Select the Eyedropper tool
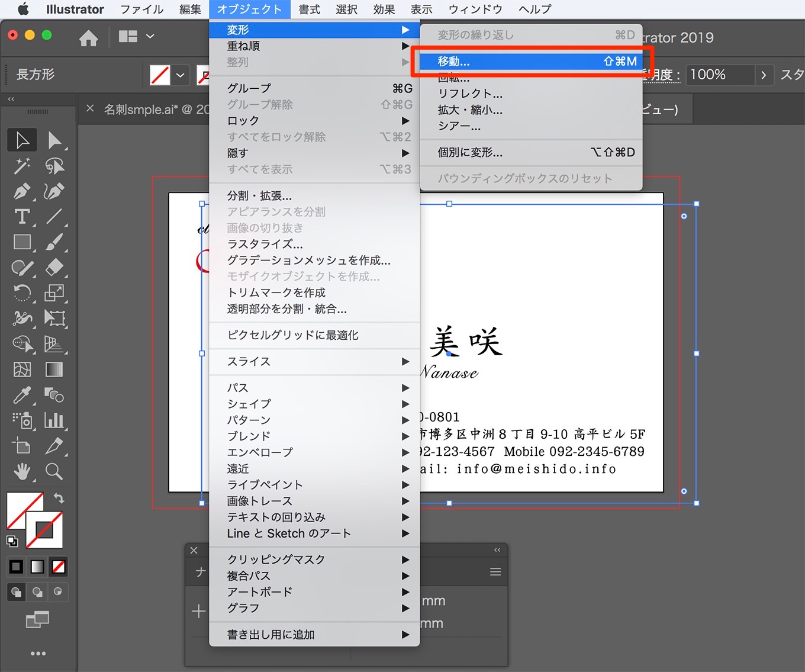Image resolution: width=805 pixels, height=672 pixels. point(22,395)
